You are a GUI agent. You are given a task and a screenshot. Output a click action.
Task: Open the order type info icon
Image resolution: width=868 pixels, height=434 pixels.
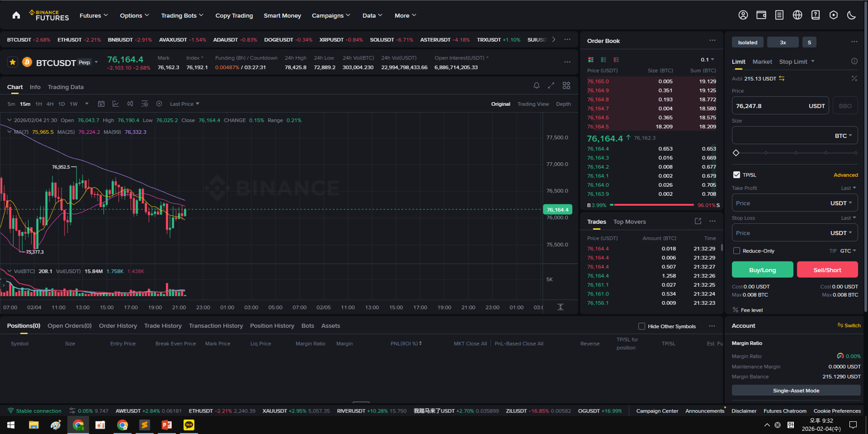coord(854,61)
